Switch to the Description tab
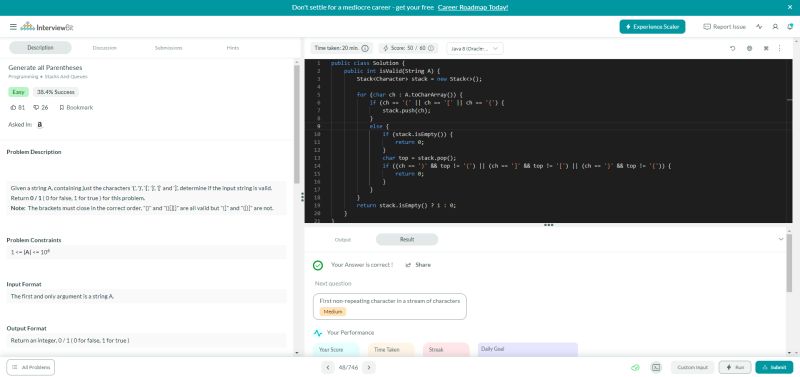This screenshot has width=800, height=377. (x=40, y=47)
